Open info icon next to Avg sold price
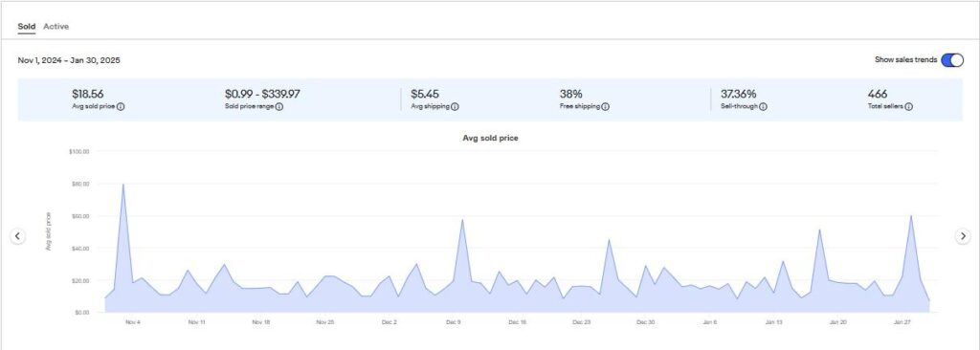 [121, 107]
